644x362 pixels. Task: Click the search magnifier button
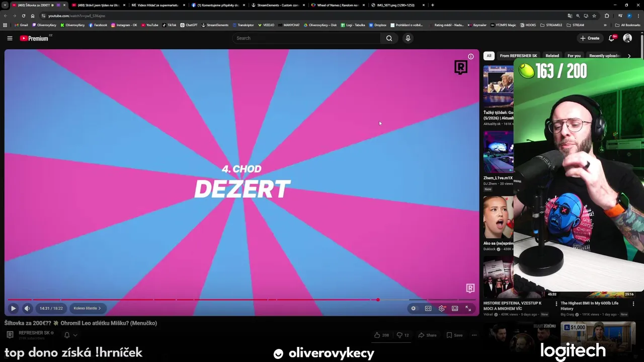pyautogui.click(x=389, y=38)
